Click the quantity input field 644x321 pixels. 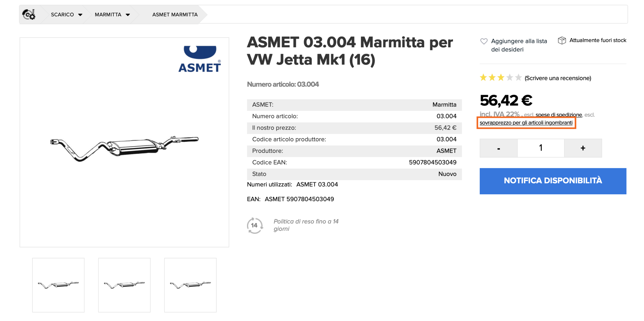tap(541, 148)
